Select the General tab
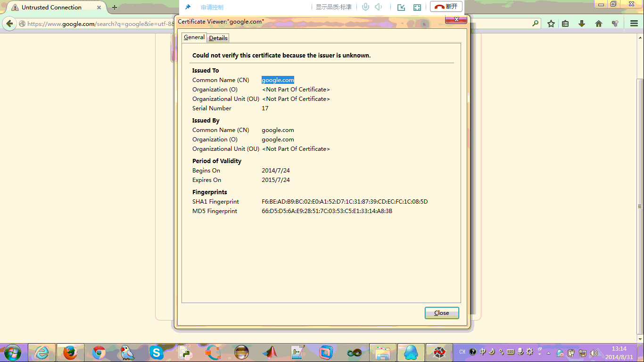This screenshot has width=644, height=362. [194, 37]
